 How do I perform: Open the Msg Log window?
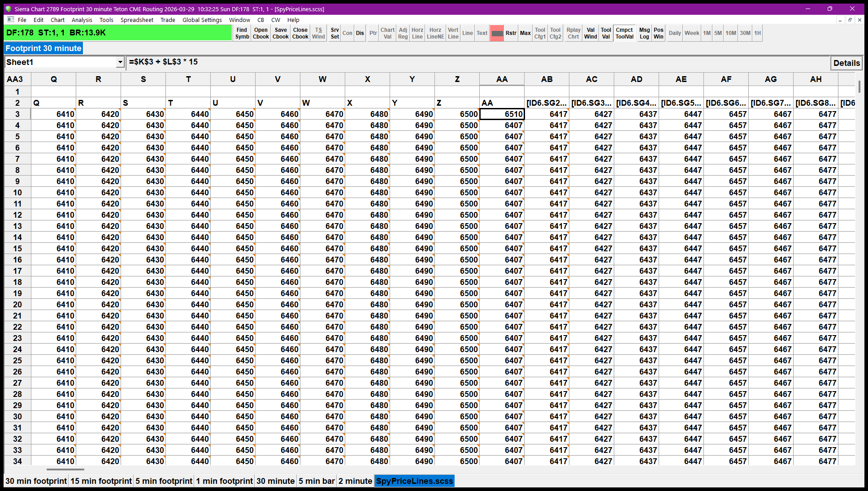(644, 33)
